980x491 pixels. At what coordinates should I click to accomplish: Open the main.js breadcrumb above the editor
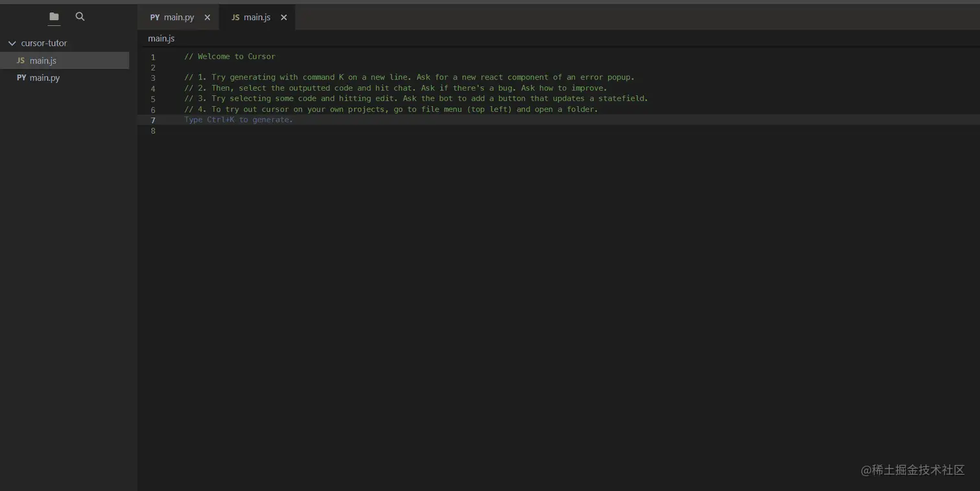(161, 38)
